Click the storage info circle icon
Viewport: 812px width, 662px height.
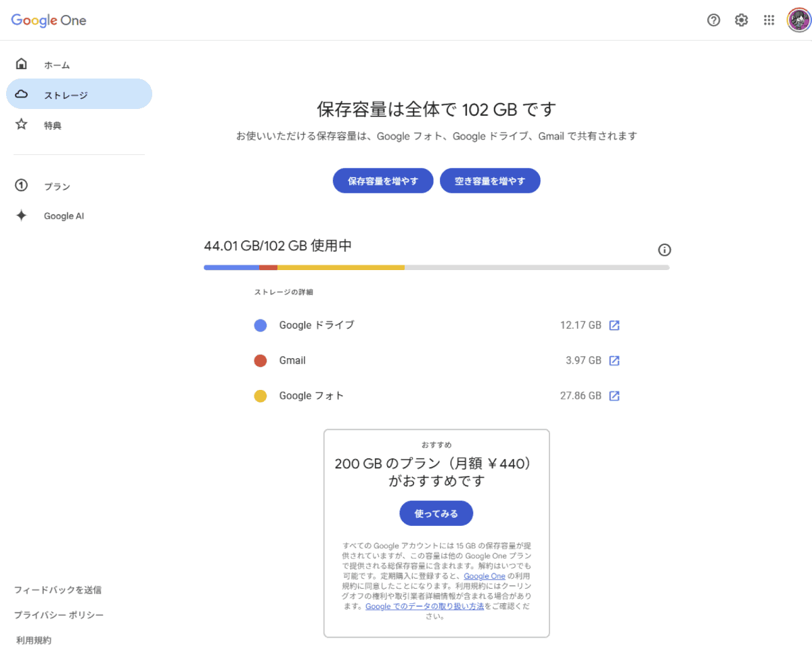664,250
